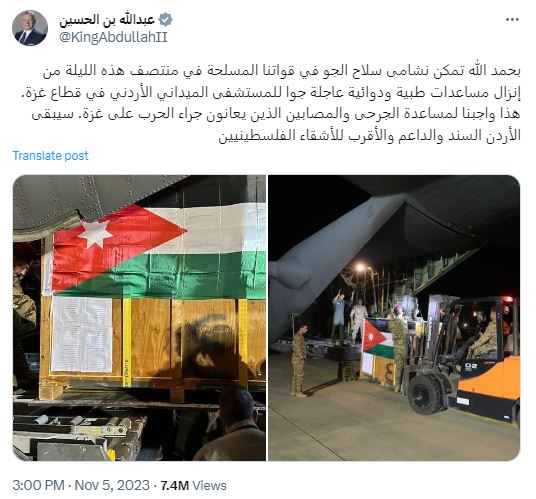Open the profile avatar picture
This screenshot has height=499, width=536.
pos(30,28)
